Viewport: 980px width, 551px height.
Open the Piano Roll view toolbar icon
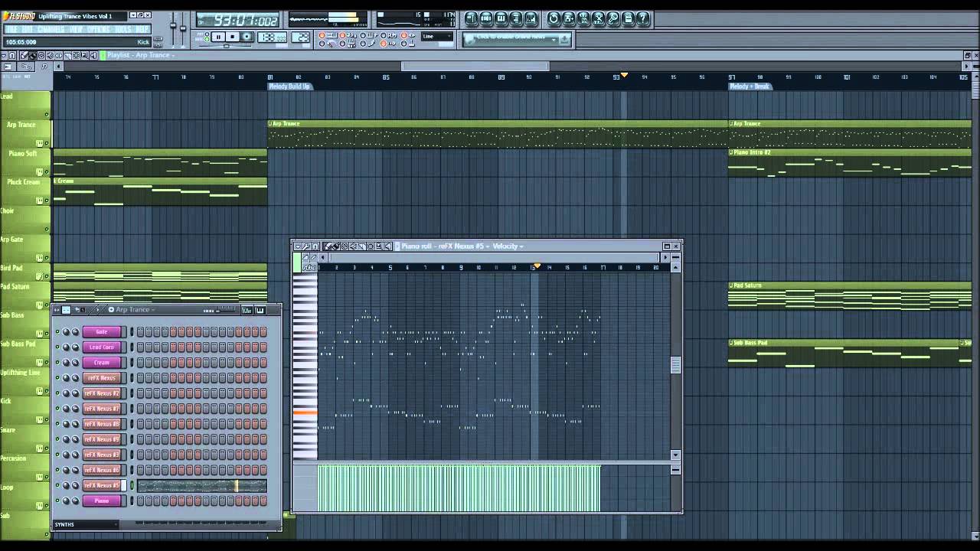(501, 18)
